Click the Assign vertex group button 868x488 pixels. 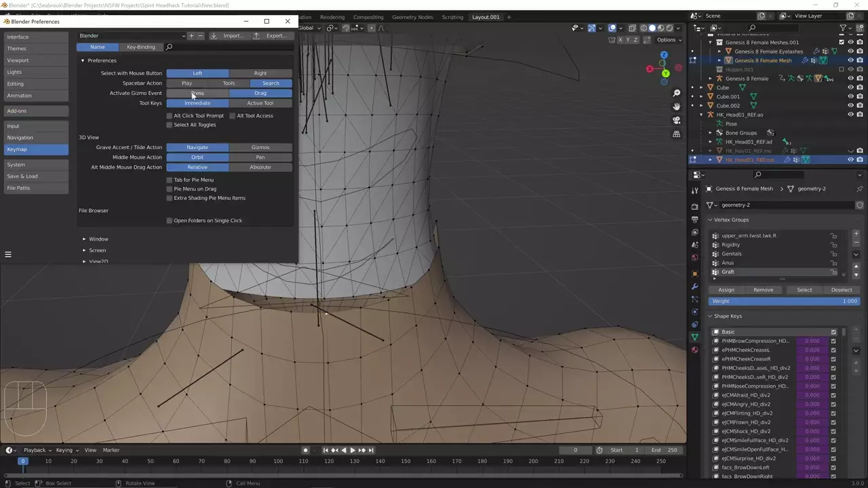pyautogui.click(x=726, y=289)
